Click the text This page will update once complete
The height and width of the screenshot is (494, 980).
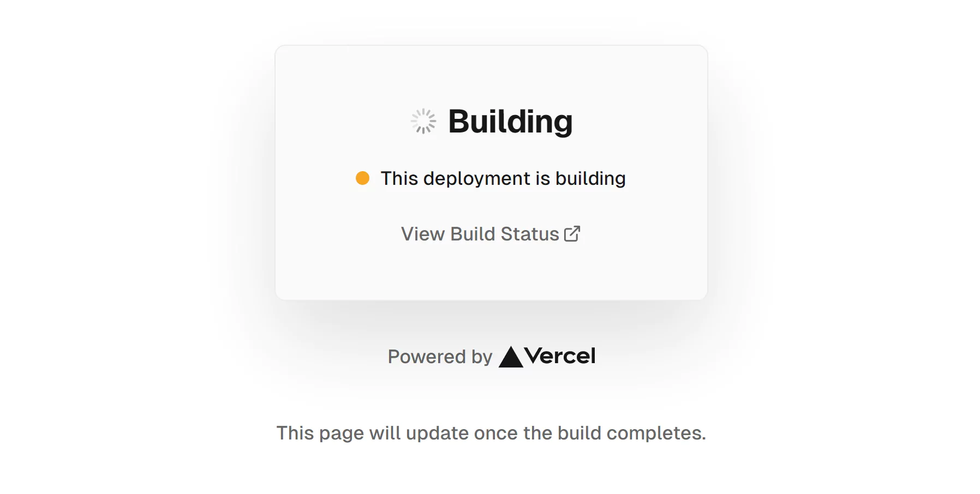(x=491, y=432)
